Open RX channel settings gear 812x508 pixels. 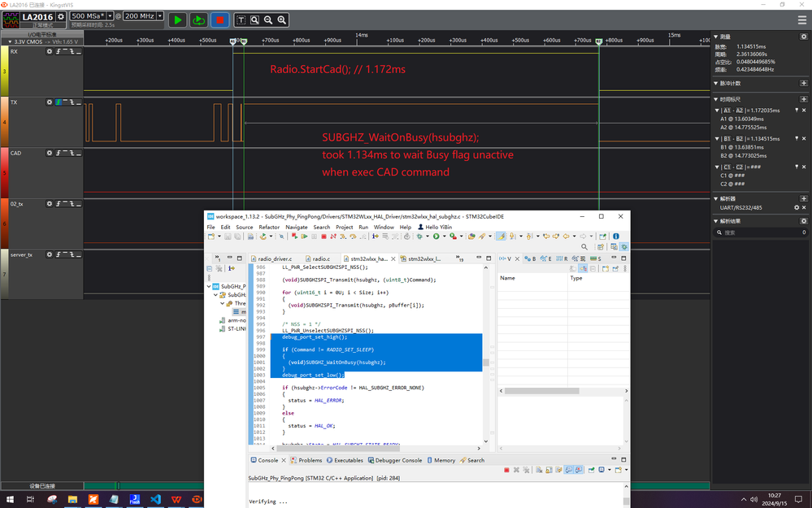point(50,51)
